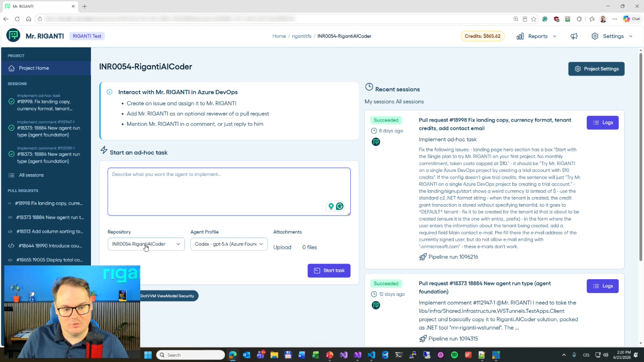This screenshot has width=644, height=362.
Task: Click the ad-hoc task description textbox
Action: (x=229, y=192)
